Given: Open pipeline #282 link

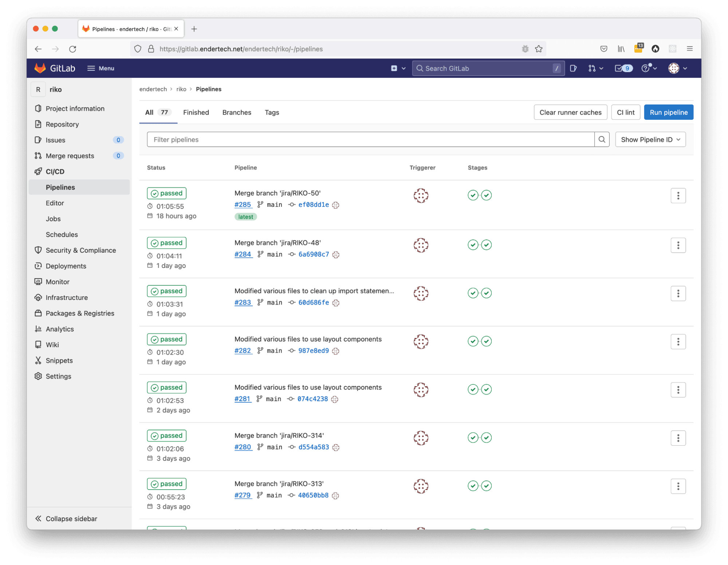Looking at the screenshot, I should click(x=243, y=351).
